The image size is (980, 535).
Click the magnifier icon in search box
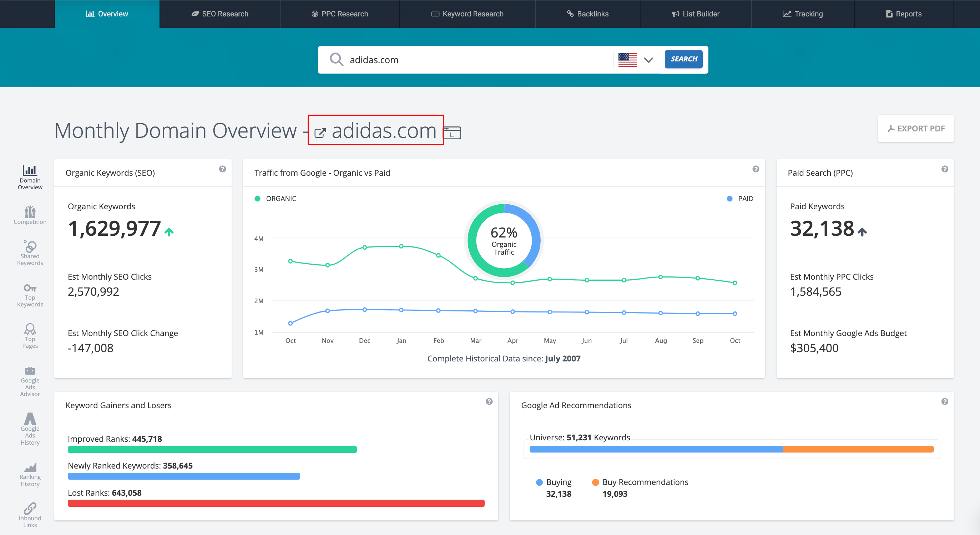pos(336,59)
